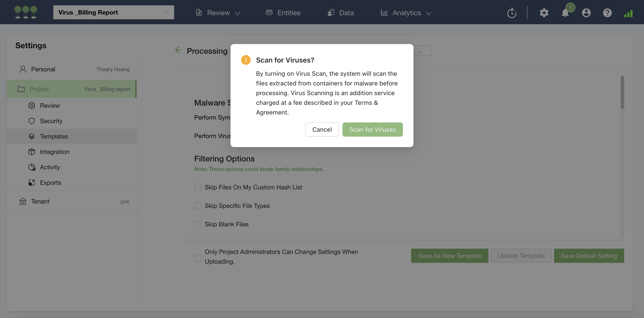644x318 pixels.
Task: Expand the Virus _Billing Report project selector
Action: point(114,12)
